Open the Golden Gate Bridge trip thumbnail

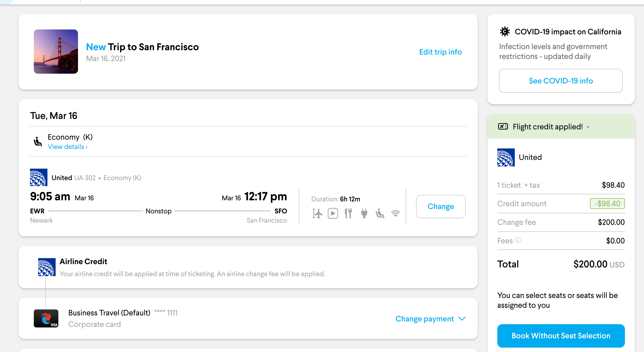(56, 52)
